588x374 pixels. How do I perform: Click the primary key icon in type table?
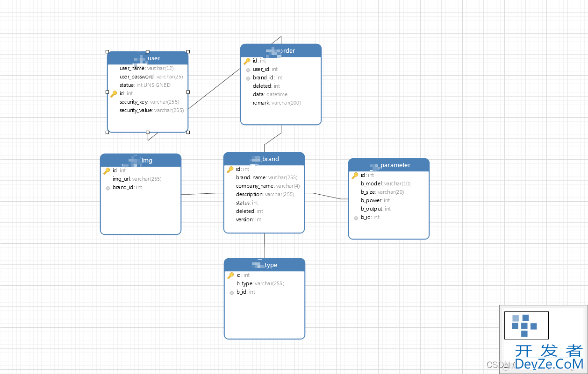point(230,275)
